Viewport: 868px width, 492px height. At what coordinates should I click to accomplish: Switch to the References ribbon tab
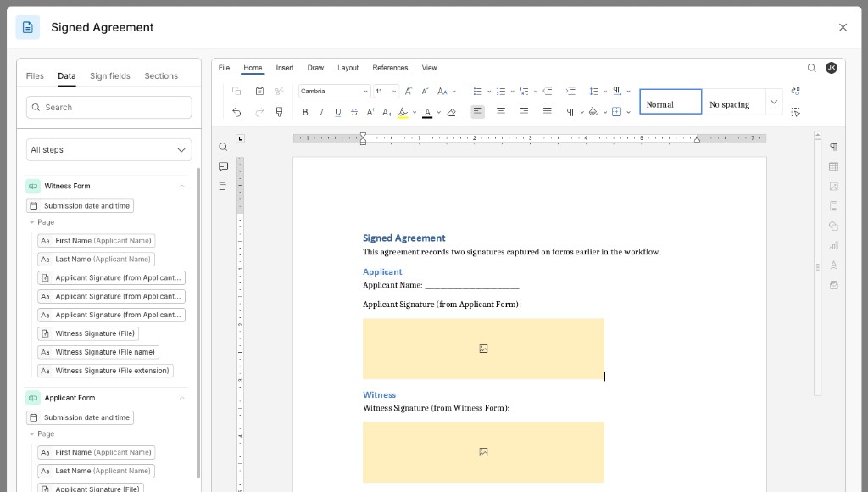[390, 68]
